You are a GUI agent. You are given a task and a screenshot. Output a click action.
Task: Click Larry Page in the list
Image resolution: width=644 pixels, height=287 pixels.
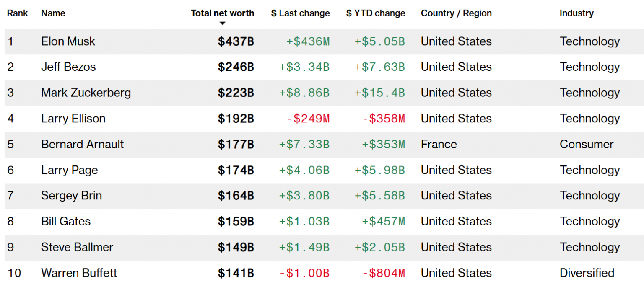tap(70, 170)
